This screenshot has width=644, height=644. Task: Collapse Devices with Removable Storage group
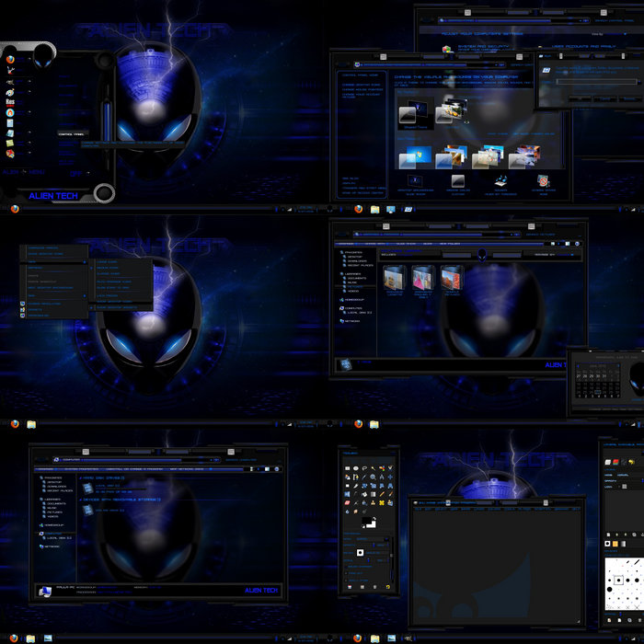point(81,500)
